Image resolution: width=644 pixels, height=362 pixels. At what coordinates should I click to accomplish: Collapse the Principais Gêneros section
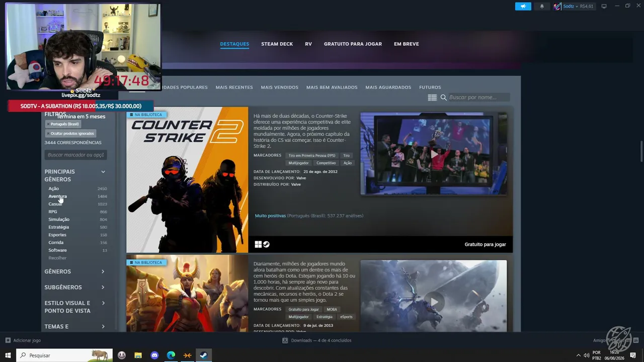103,172
